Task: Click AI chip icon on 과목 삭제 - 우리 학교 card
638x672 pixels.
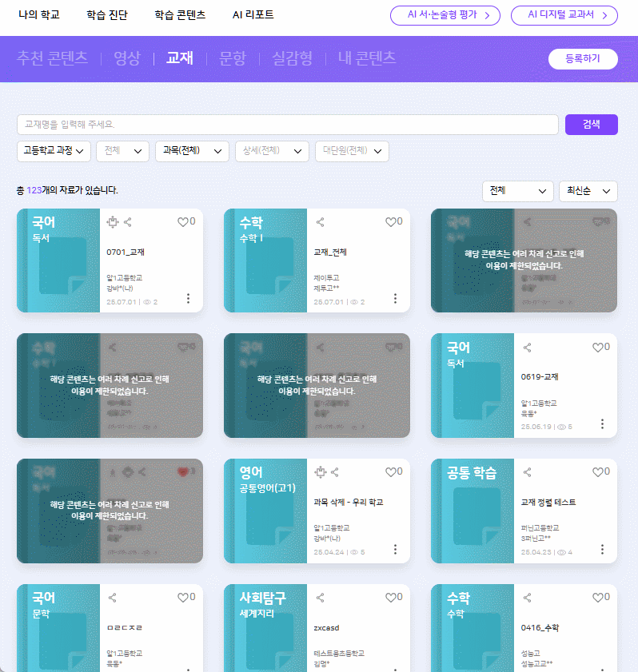Action: [320, 472]
